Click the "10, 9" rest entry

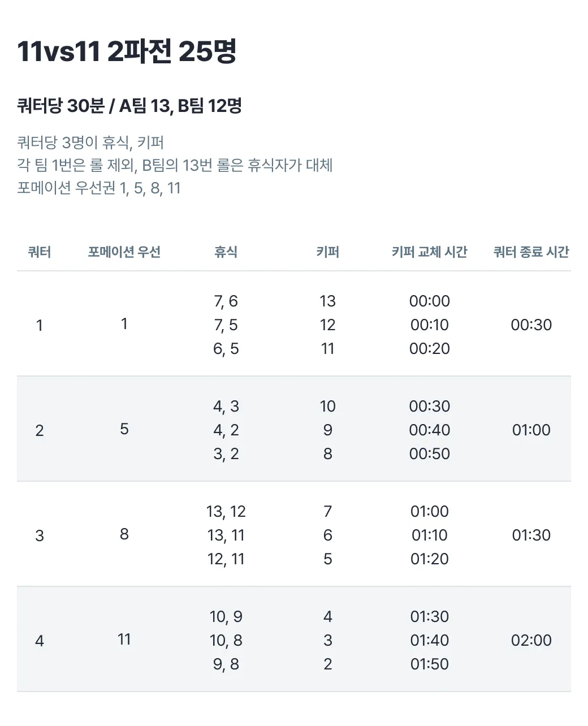pyautogui.click(x=226, y=617)
